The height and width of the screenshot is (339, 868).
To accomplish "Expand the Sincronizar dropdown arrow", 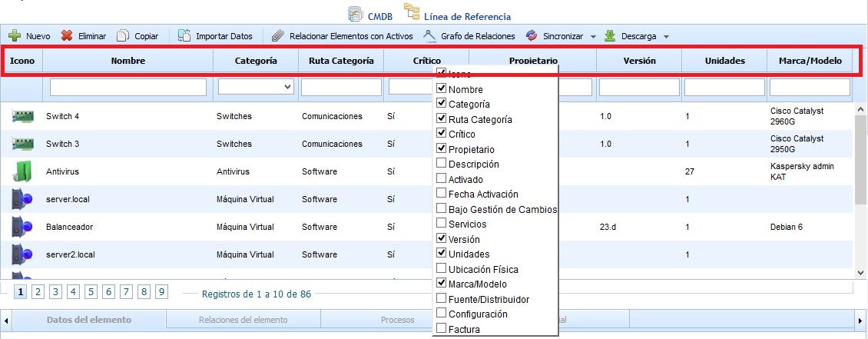I will (x=594, y=37).
